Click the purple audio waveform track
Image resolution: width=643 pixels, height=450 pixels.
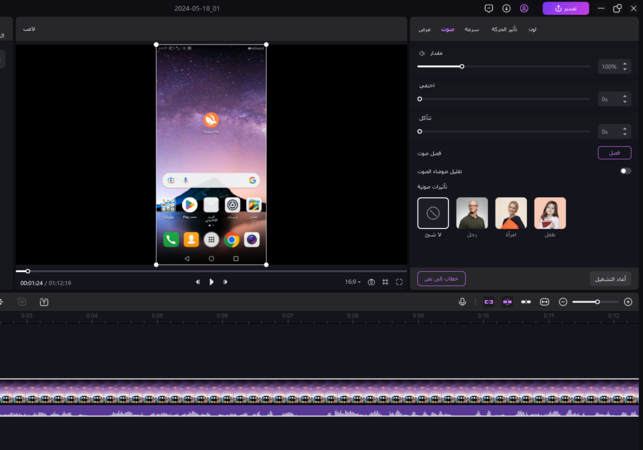(x=319, y=411)
